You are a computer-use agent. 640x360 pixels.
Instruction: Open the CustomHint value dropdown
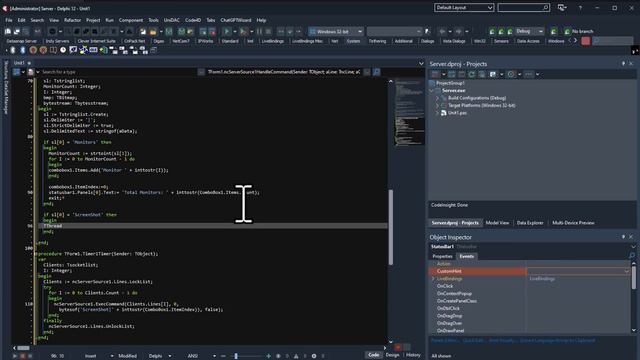pyautogui.click(x=626, y=271)
